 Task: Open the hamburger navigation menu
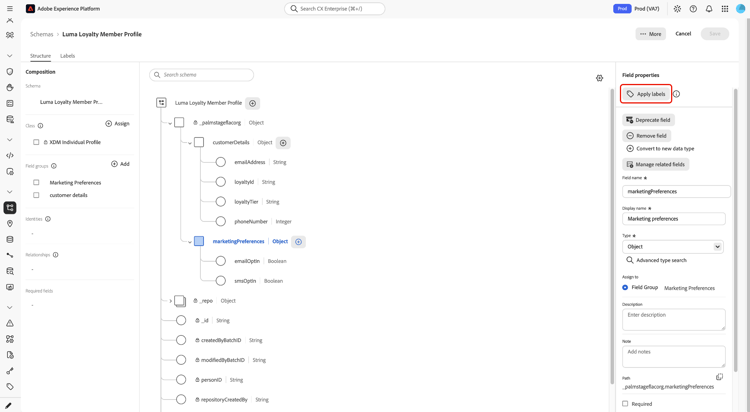10,9
